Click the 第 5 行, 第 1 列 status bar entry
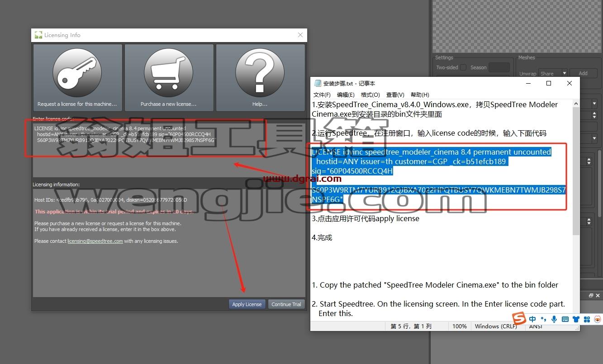This screenshot has width=603, height=364. [x=411, y=326]
